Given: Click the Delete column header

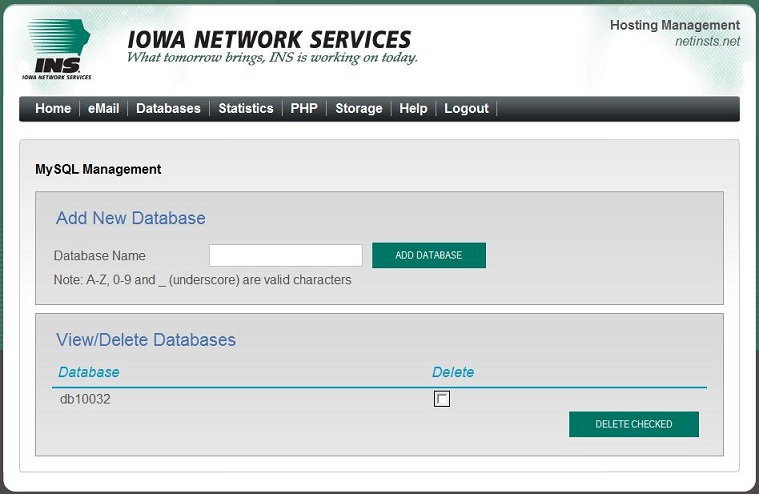Looking at the screenshot, I should click(453, 372).
